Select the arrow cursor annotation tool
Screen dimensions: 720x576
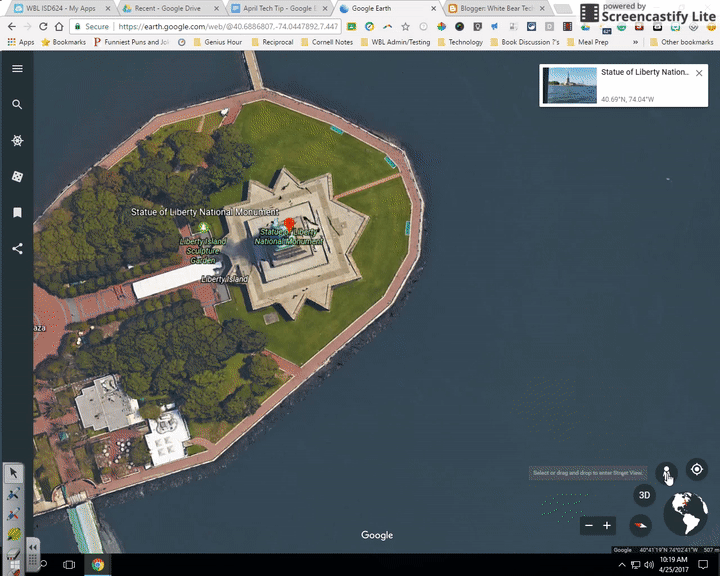click(13, 473)
